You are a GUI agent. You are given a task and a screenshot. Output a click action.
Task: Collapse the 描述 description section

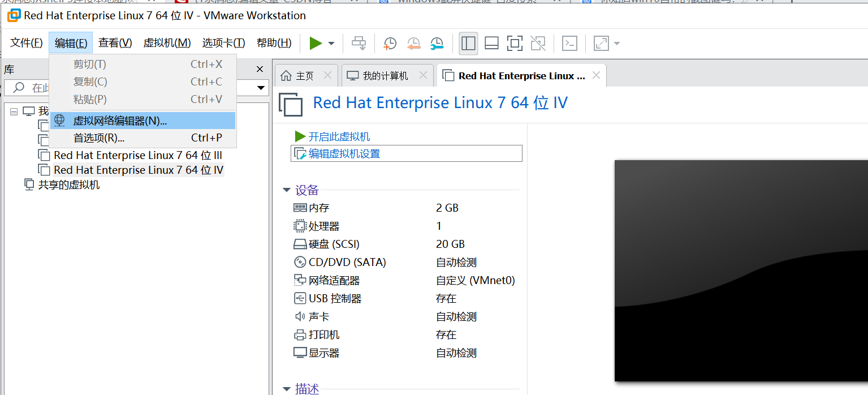[x=287, y=389]
